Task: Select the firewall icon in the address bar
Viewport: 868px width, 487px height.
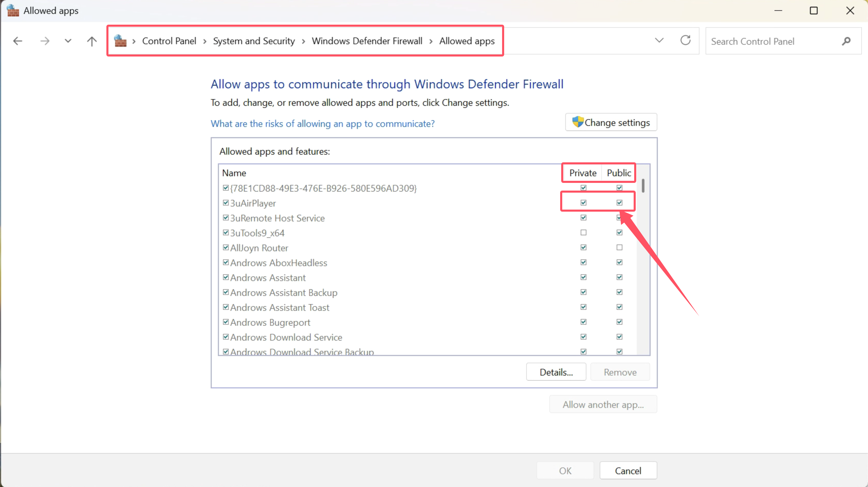Action: (x=120, y=41)
